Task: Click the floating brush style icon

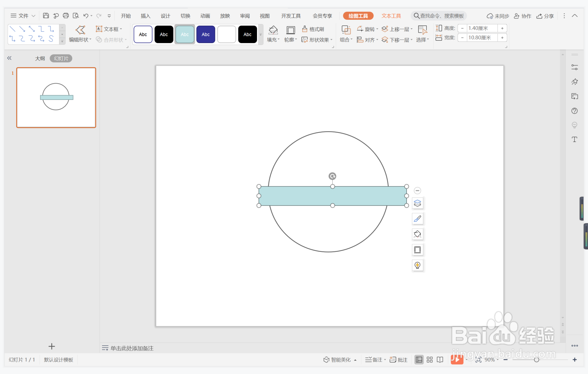Action: point(417,219)
